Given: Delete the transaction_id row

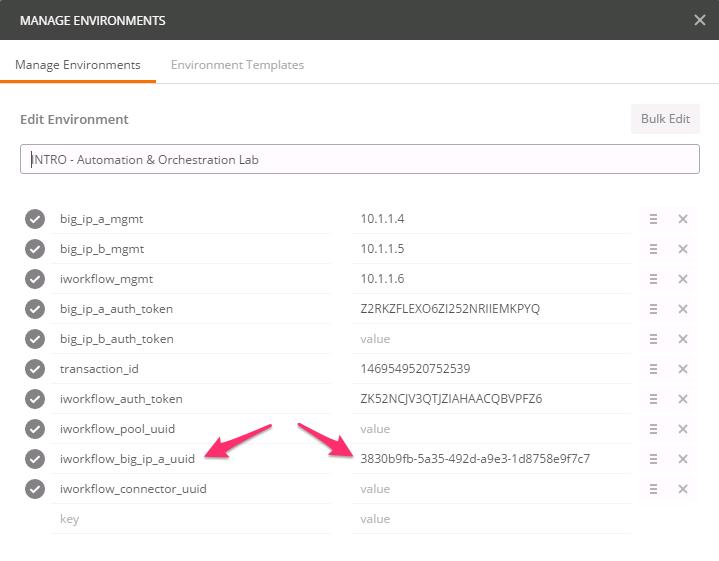Looking at the screenshot, I should pos(683,369).
